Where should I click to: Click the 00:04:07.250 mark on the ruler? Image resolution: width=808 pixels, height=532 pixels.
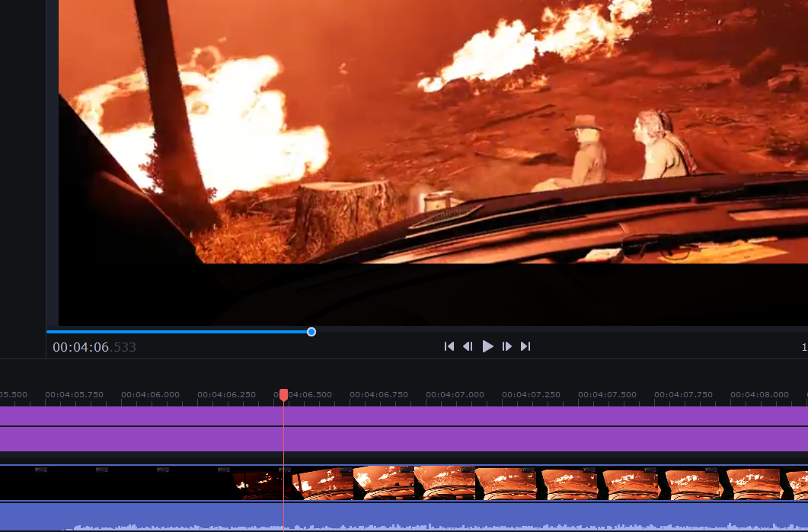click(x=532, y=394)
